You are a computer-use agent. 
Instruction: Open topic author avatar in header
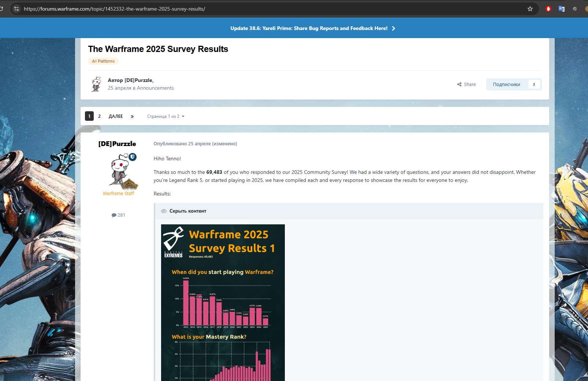pyautogui.click(x=96, y=84)
